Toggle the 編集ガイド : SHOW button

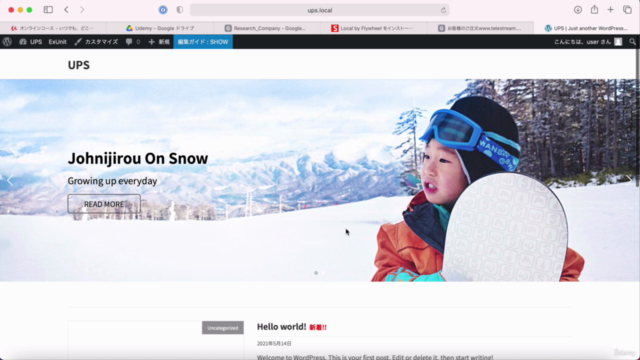tap(203, 42)
